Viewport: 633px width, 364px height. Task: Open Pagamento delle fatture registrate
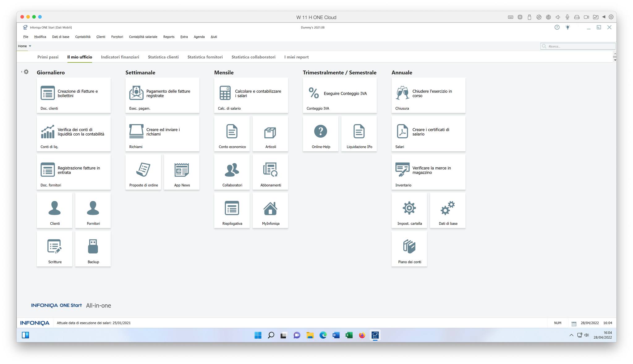162,95
